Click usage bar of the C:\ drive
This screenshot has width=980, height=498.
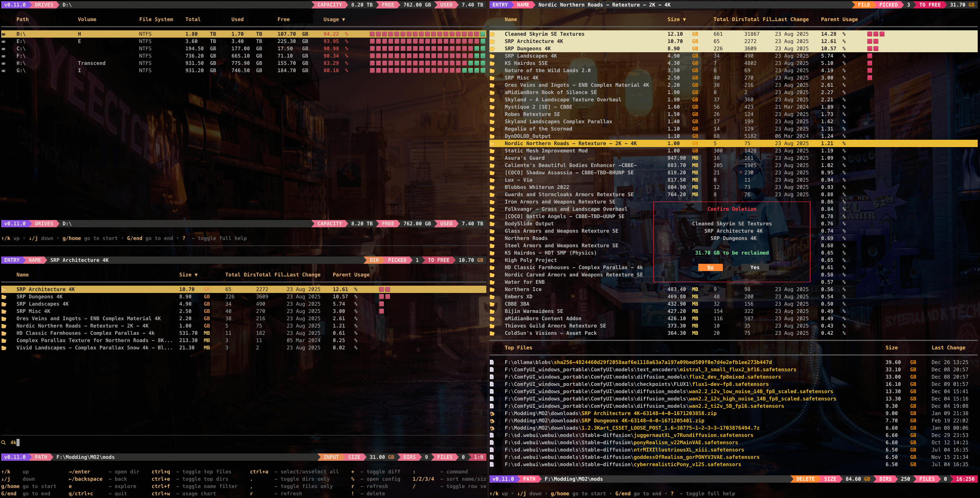pos(427,49)
